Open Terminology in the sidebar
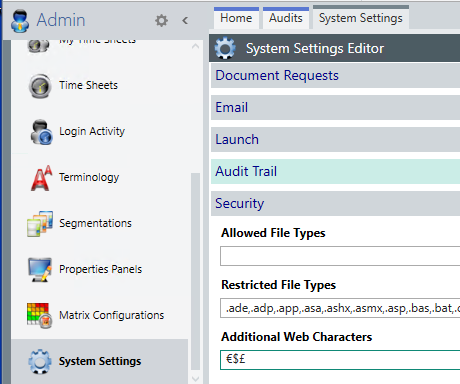Screen dimensions: 460x384 [89, 177]
